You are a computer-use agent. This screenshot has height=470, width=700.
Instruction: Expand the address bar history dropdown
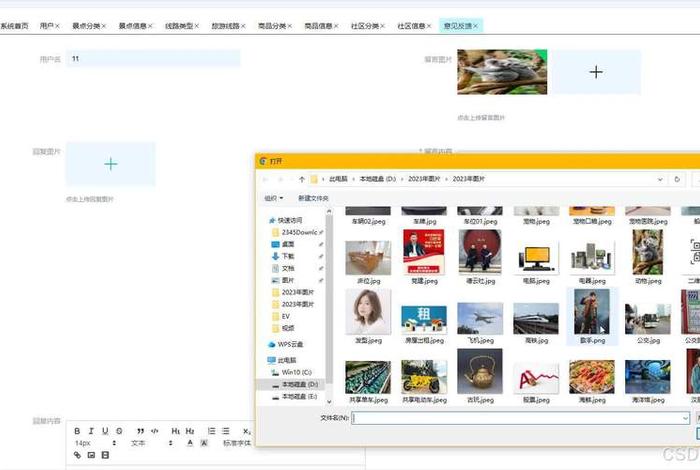660,179
